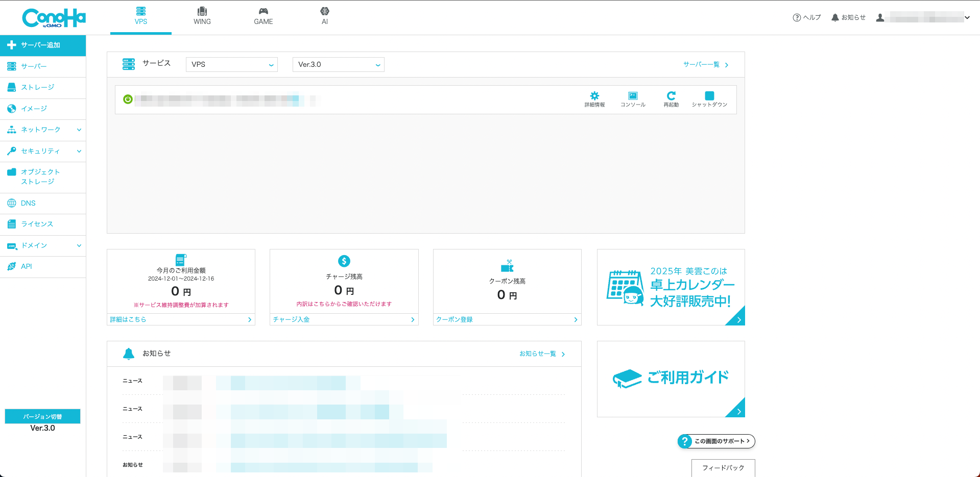Open the ヘルプ help menu

click(x=806, y=17)
